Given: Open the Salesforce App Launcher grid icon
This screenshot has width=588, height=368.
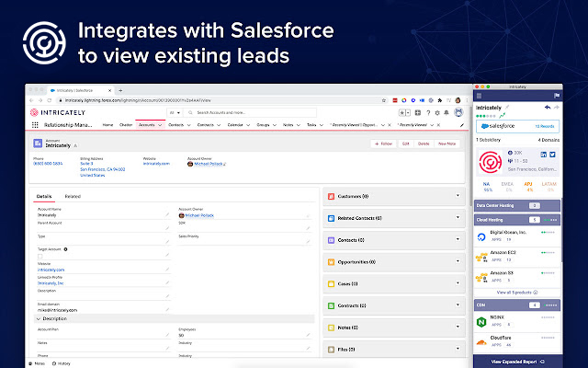Looking at the screenshot, I should [x=35, y=123].
